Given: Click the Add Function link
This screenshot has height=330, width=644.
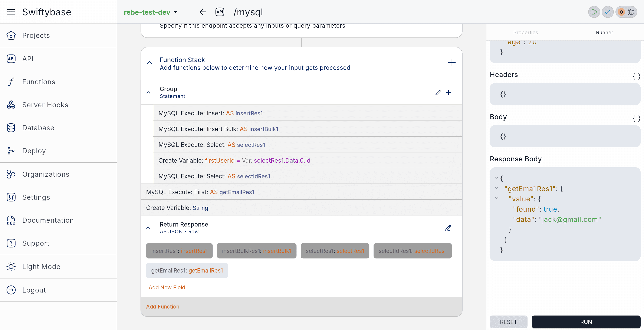Looking at the screenshot, I should coord(162,307).
